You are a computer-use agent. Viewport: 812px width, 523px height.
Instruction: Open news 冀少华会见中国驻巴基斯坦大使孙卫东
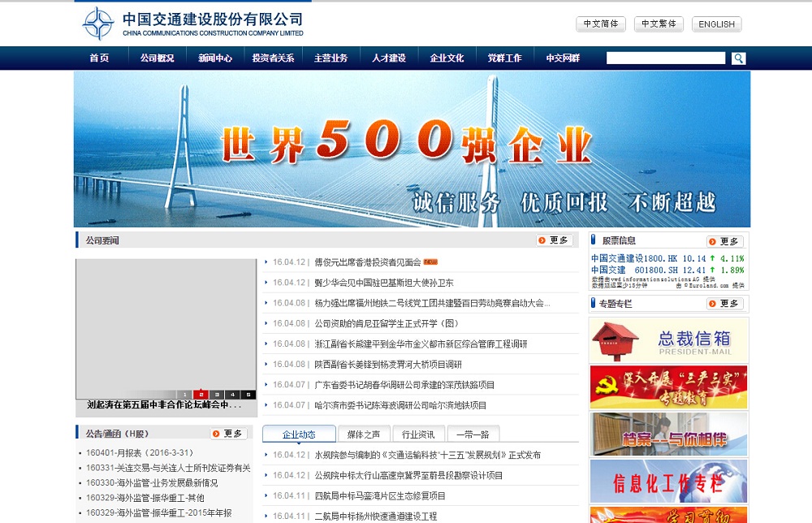[x=384, y=283]
